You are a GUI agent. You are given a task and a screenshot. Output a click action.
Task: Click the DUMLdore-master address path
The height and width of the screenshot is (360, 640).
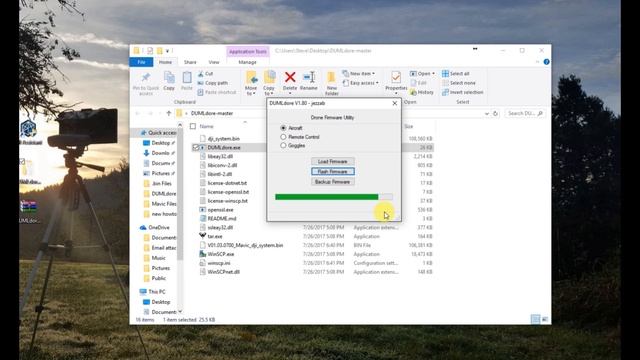pos(212,113)
